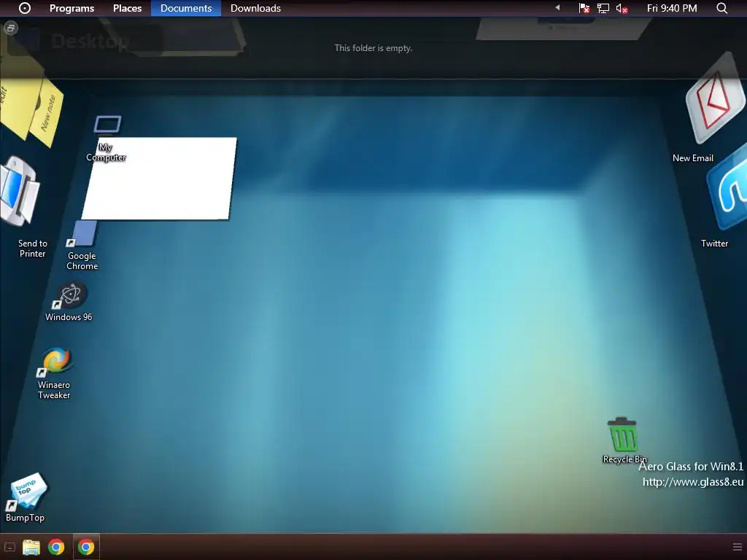
Task: Click the 'Twitter' label text
Action: pos(715,244)
